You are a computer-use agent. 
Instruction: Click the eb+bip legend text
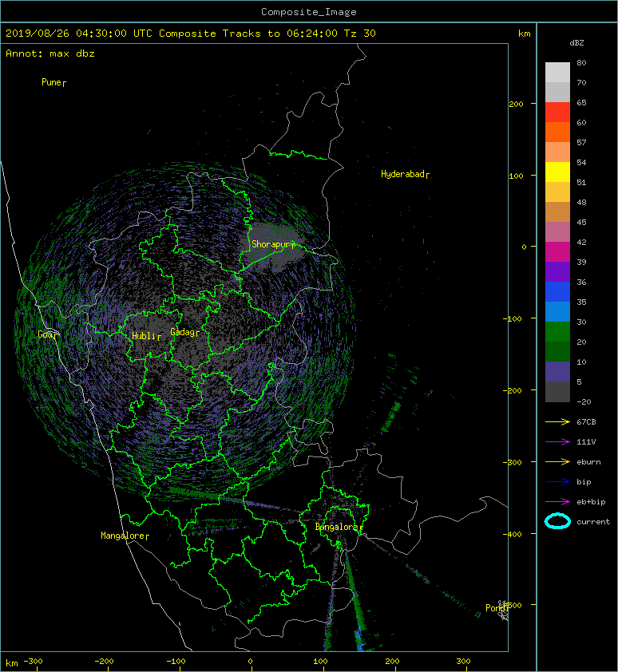click(x=591, y=502)
